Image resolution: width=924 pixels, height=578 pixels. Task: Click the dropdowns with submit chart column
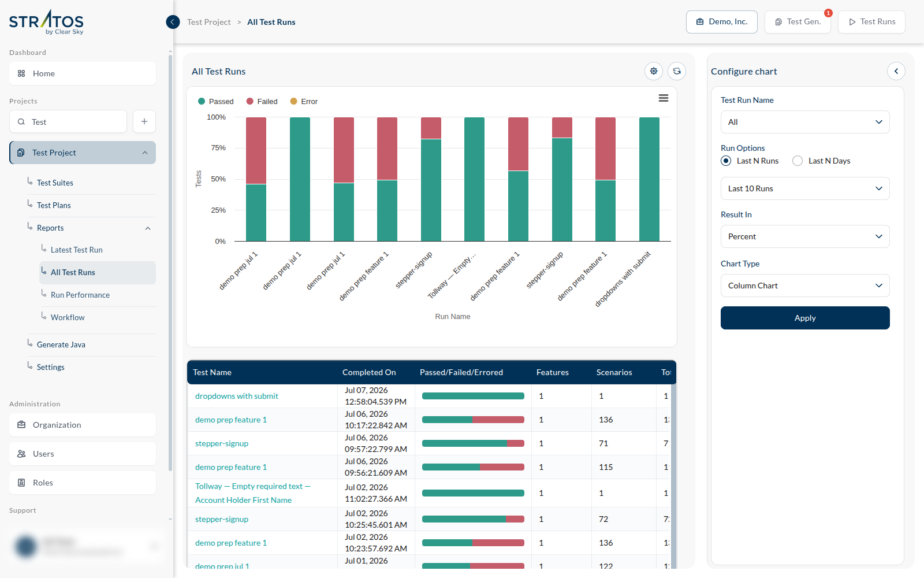pyautogui.click(x=649, y=179)
